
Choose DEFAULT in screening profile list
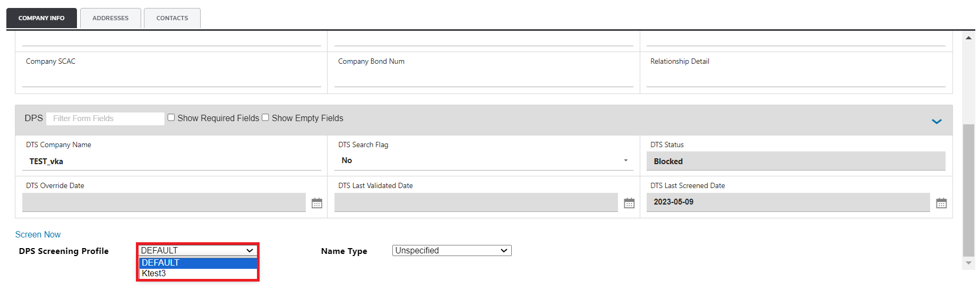pyautogui.click(x=197, y=262)
